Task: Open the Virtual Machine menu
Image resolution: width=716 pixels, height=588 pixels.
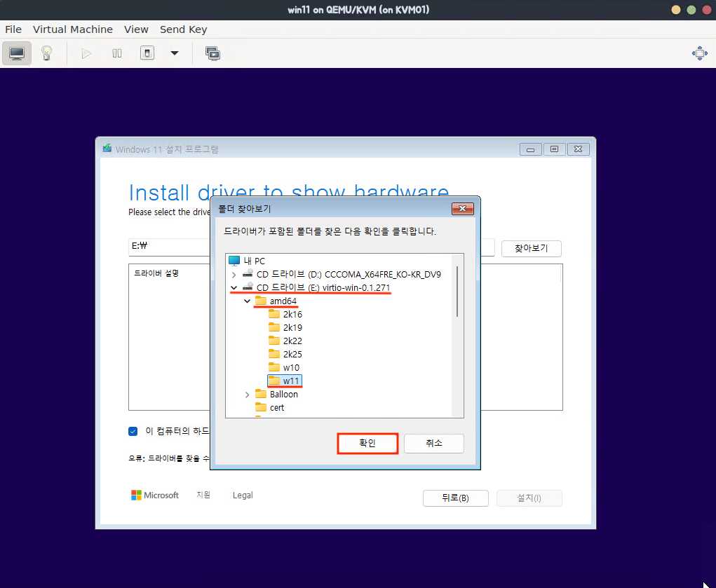Action: click(73, 29)
